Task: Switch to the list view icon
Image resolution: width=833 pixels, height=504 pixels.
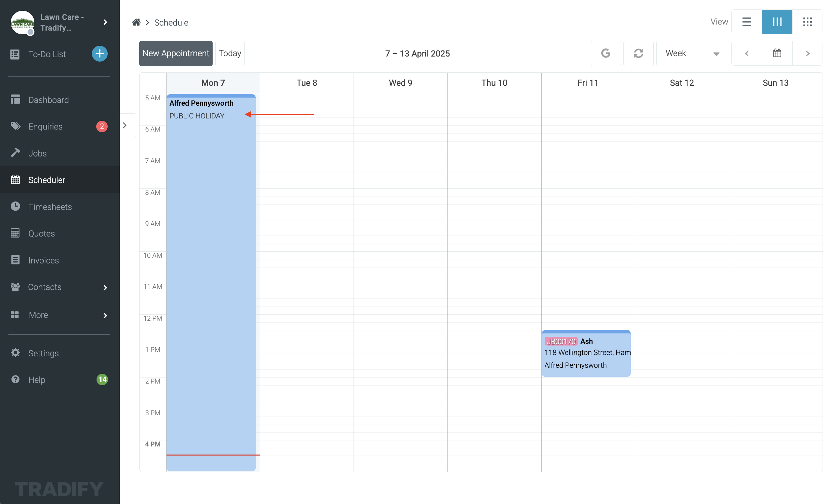Action: [x=747, y=22]
